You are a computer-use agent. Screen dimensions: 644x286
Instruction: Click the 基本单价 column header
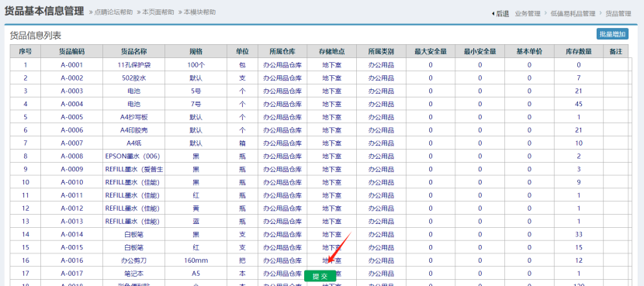[x=529, y=52]
